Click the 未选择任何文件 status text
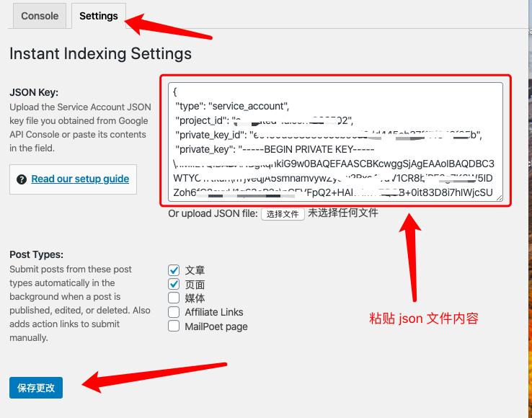 343,213
